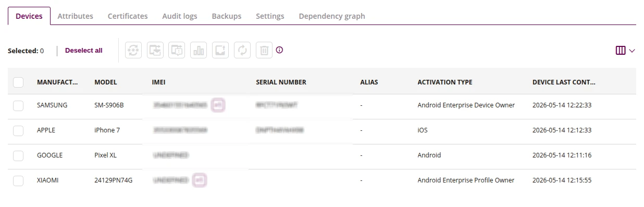The image size is (644, 207).
Task: Switch to the Certificates tab
Action: pyautogui.click(x=128, y=16)
